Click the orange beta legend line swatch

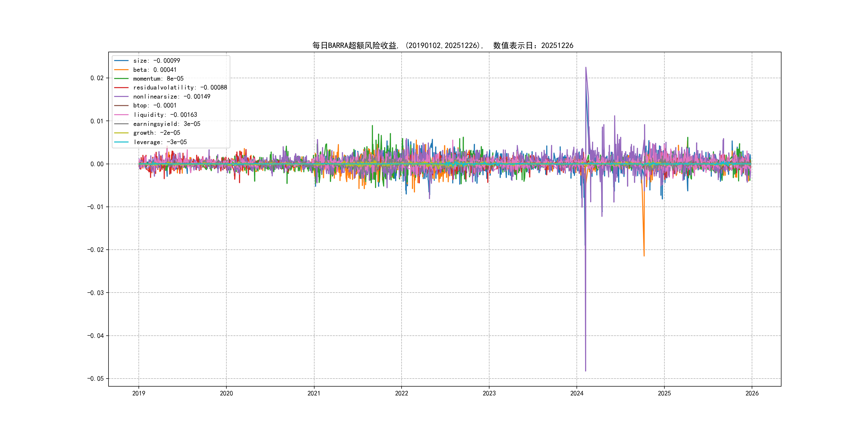(121, 70)
